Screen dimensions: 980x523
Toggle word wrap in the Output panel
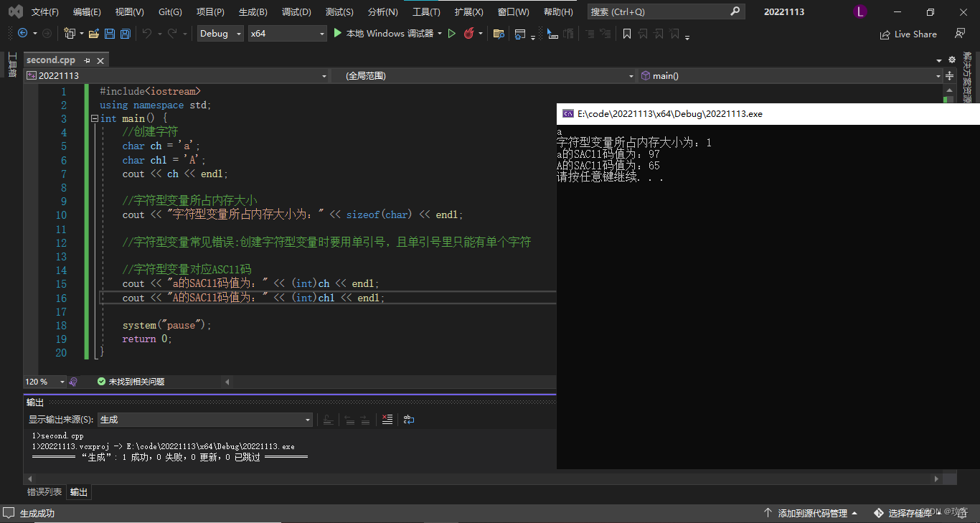click(409, 420)
